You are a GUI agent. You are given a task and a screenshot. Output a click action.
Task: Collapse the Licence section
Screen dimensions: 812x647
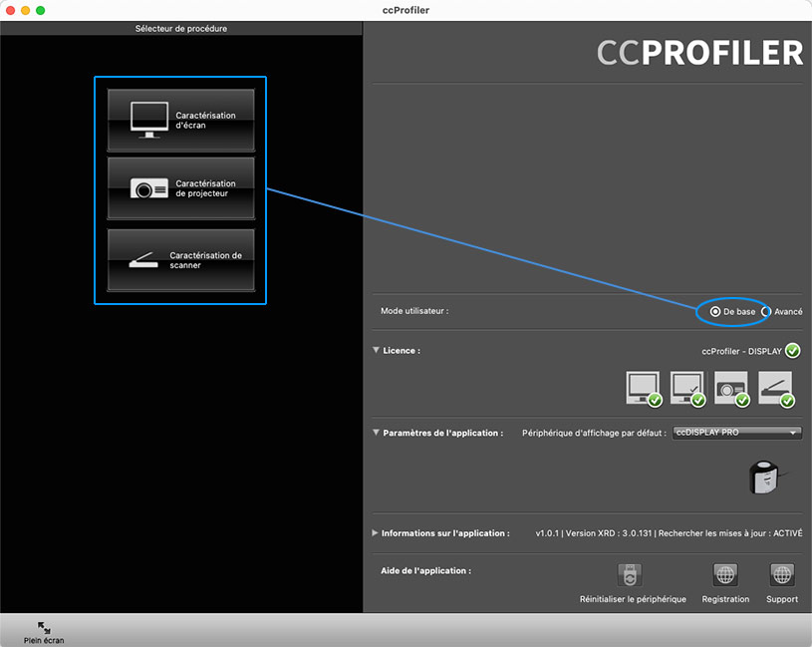pos(376,350)
